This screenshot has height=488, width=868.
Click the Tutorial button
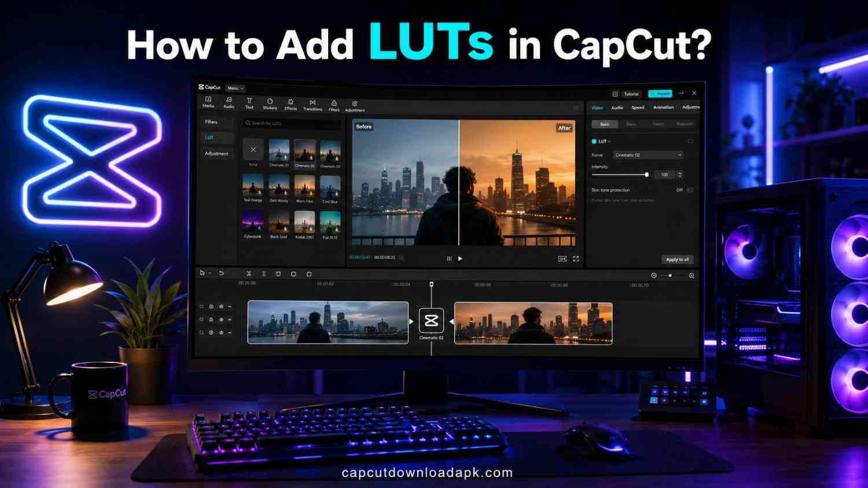pos(631,94)
